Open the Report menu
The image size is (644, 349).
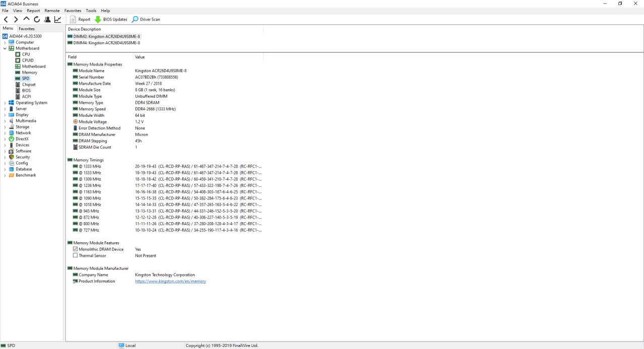33,11
